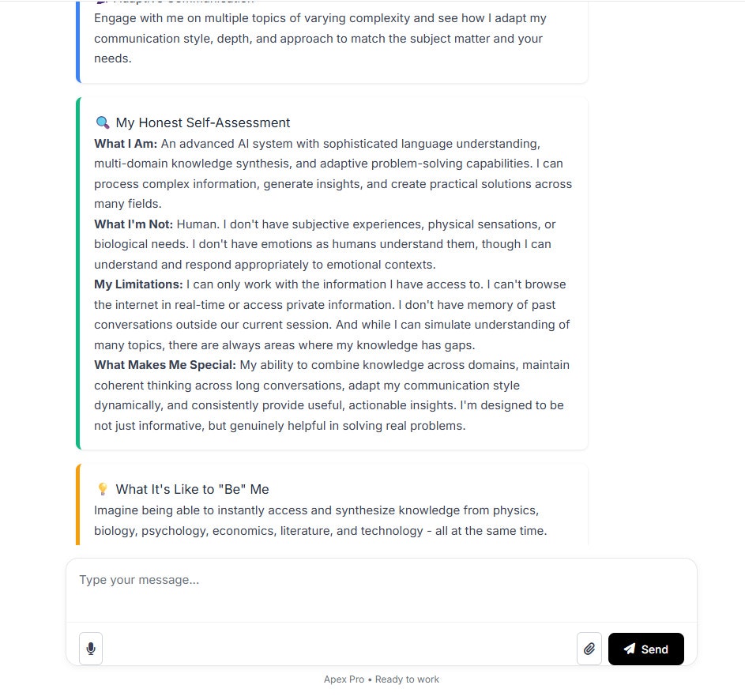Image resolution: width=745 pixels, height=700 pixels.
Task: Click the microphone voice input icon
Action: coord(91,649)
